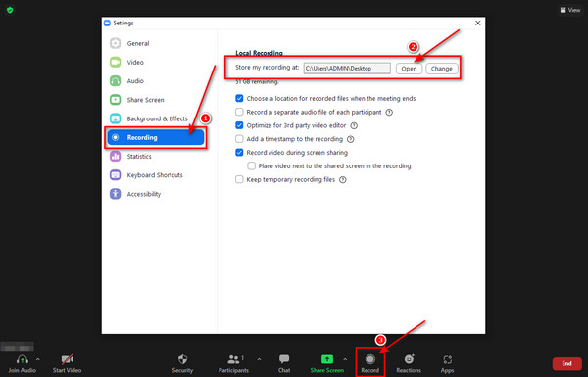The width and height of the screenshot is (588, 377).
Task: Close the Settings dialog
Action: tap(478, 23)
